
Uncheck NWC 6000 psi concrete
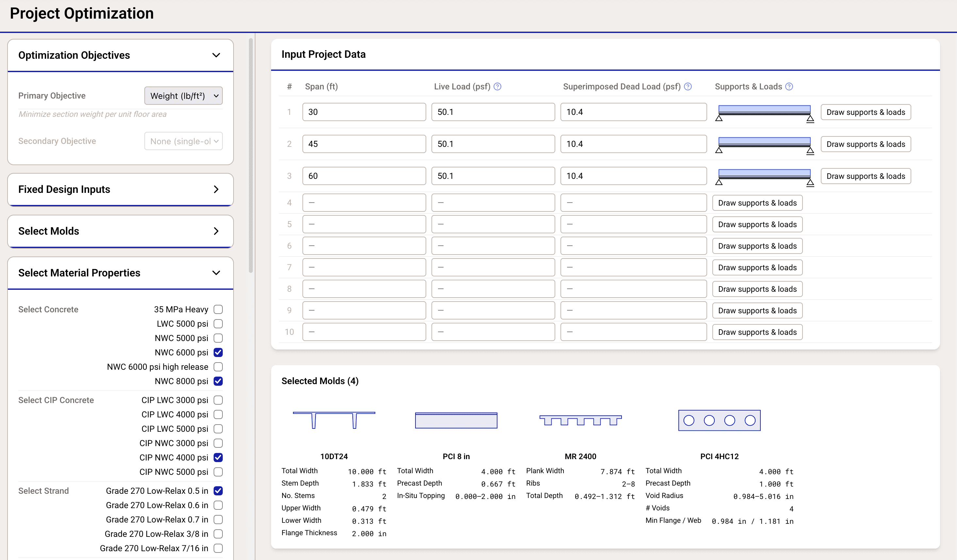point(218,352)
